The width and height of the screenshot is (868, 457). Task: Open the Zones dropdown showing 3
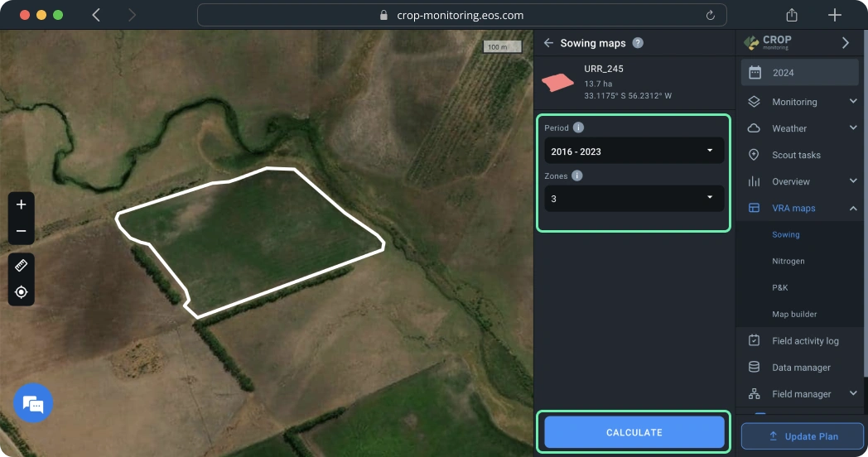(634, 199)
